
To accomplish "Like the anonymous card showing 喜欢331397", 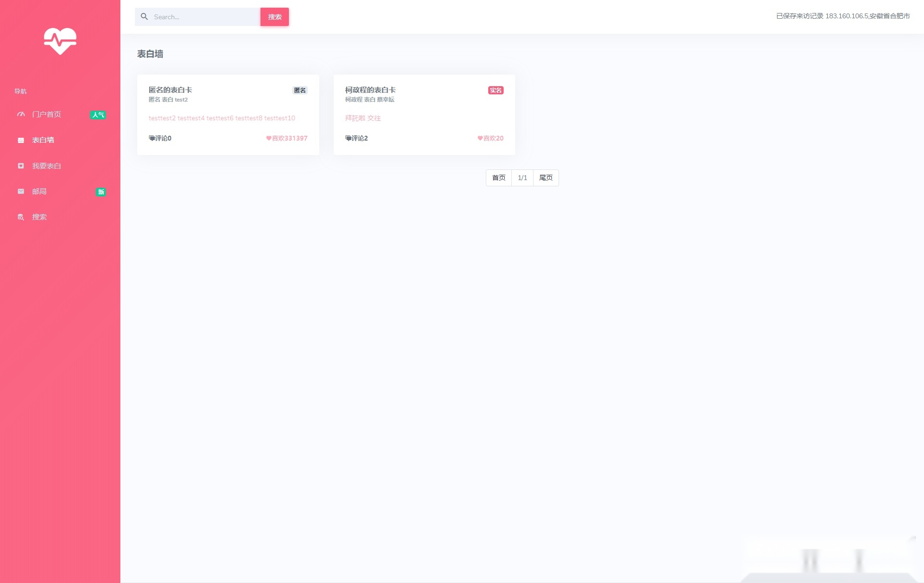I will tap(286, 139).
